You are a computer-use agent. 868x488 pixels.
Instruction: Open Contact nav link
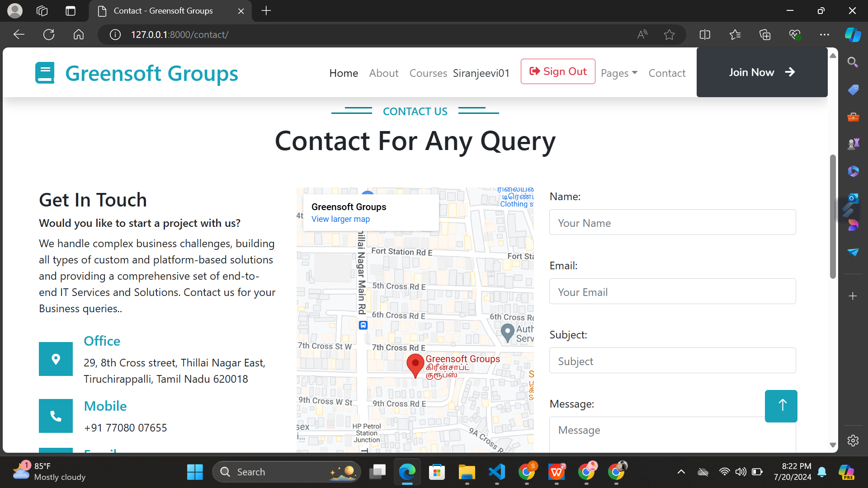pos(667,73)
